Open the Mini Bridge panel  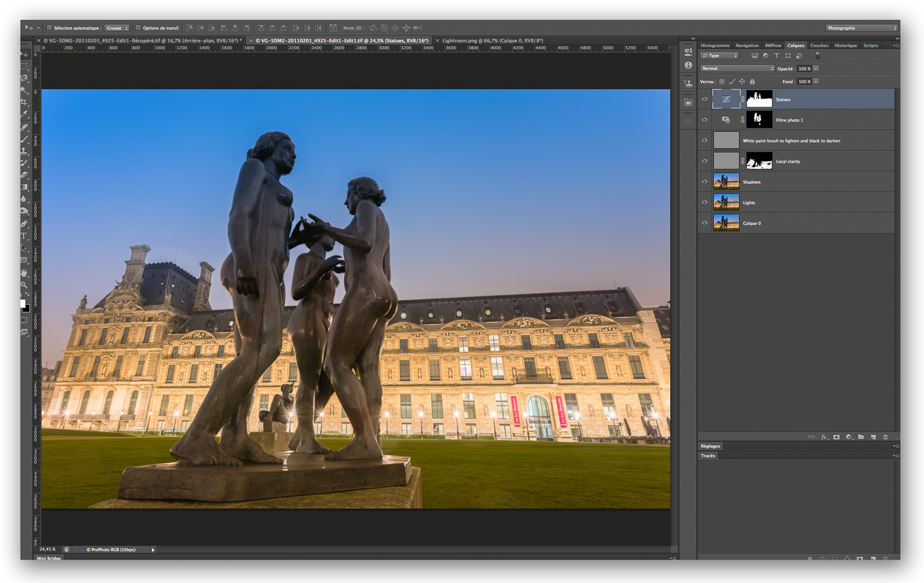(x=49, y=558)
